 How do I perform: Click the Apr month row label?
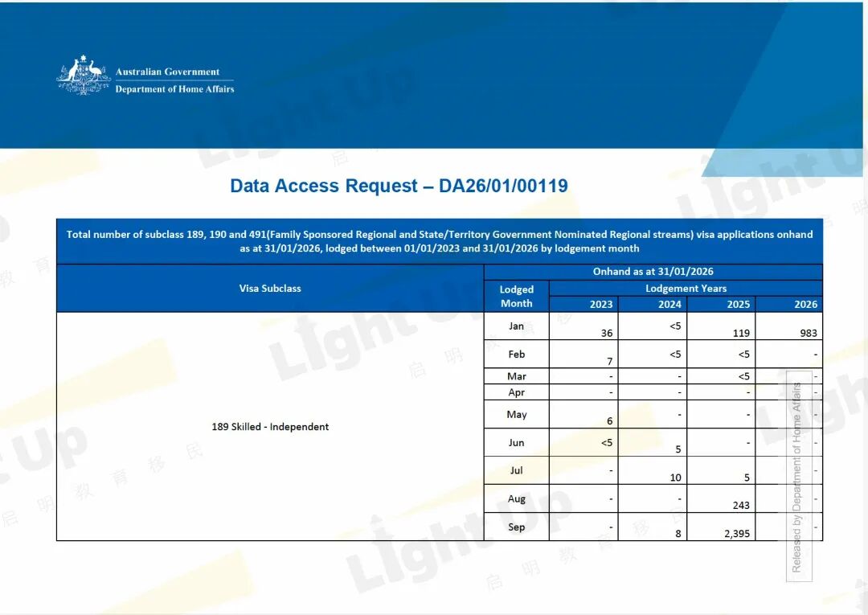tap(517, 392)
